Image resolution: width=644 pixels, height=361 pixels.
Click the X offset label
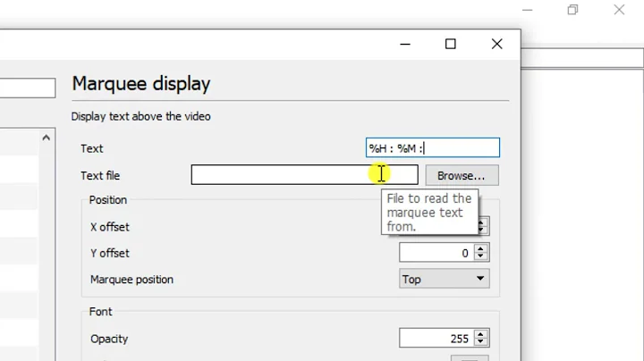tap(110, 227)
